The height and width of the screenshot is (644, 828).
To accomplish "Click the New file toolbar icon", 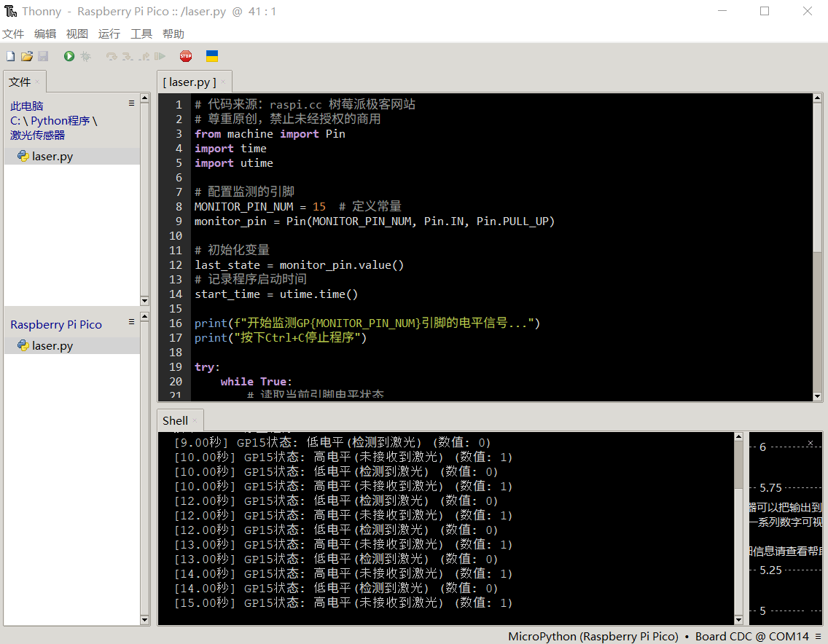I will click(x=10, y=56).
